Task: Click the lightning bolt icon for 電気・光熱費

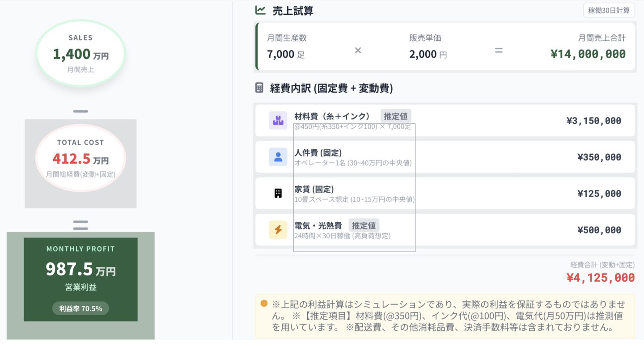Action: pos(278,230)
